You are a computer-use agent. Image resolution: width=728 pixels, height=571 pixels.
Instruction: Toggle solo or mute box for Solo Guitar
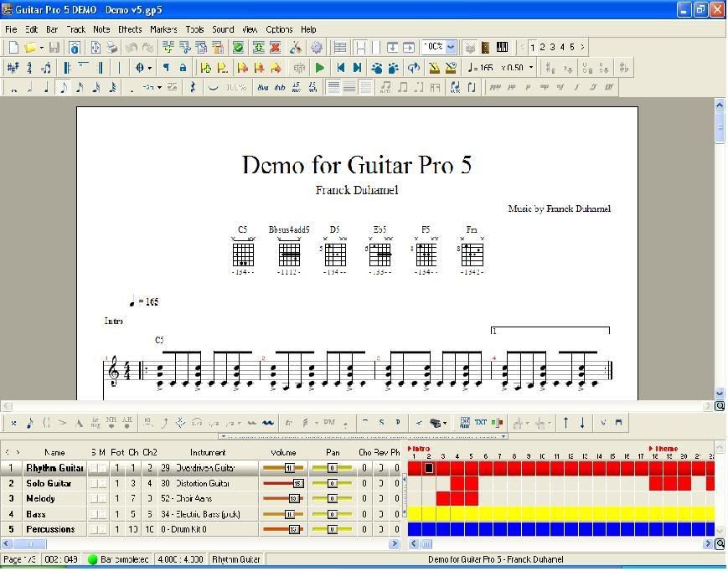tap(98, 484)
